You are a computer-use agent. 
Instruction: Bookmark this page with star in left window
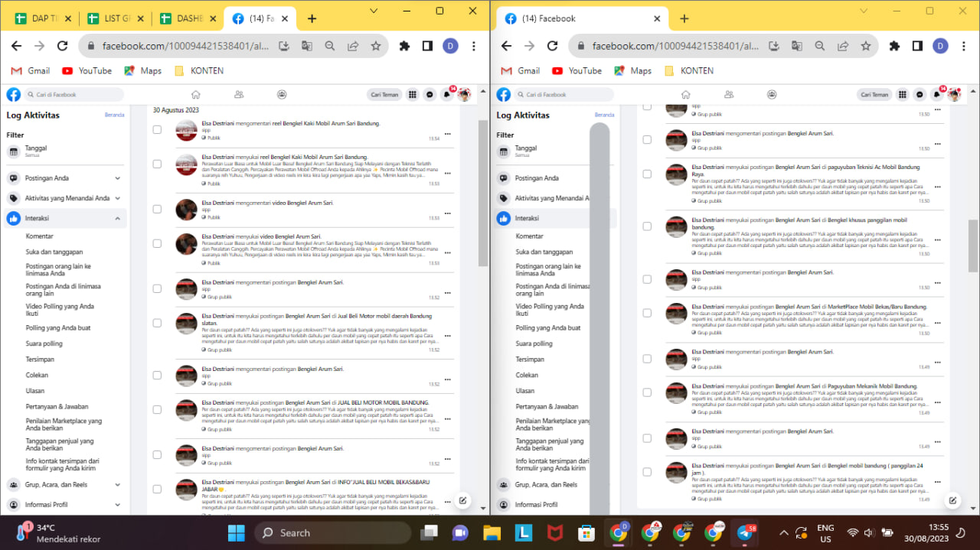tap(376, 46)
